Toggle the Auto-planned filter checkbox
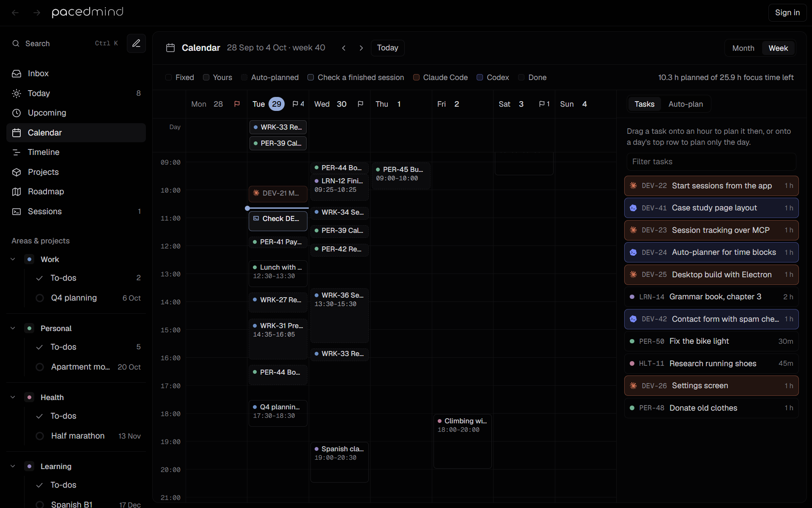 point(244,77)
